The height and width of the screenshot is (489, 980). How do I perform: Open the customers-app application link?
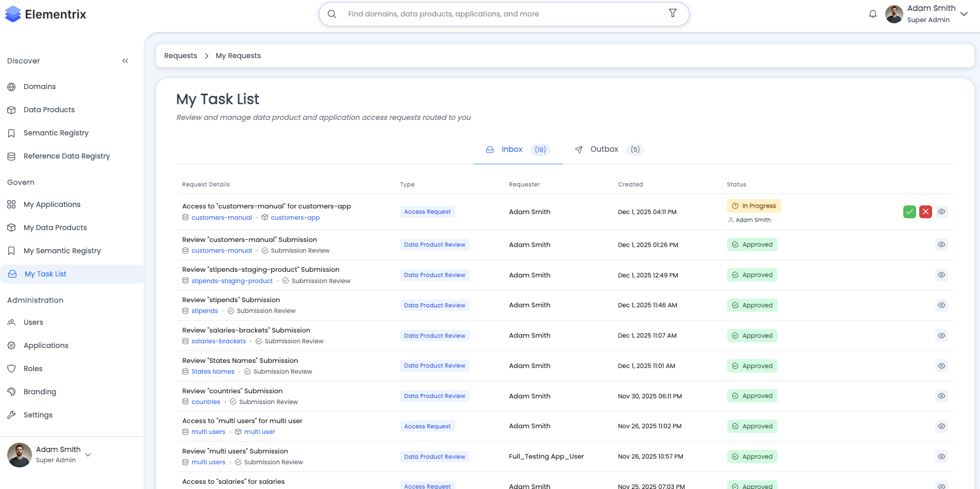click(295, 218)
